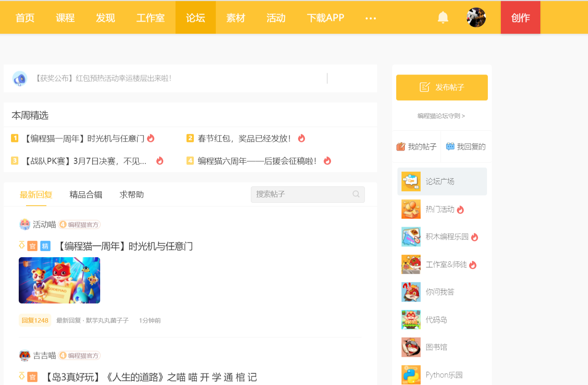Open 课程 in the top navigation

pos(65,18)
